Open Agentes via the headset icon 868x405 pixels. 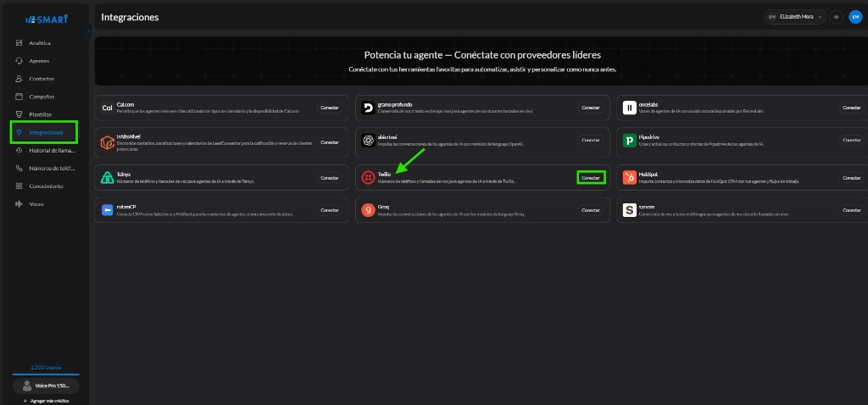(19, 61)
